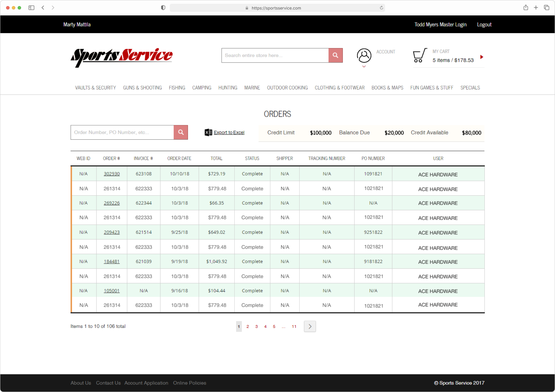The image size is (555, 392).
Task: Click the store search magnifier button
Action: point(335,55)
